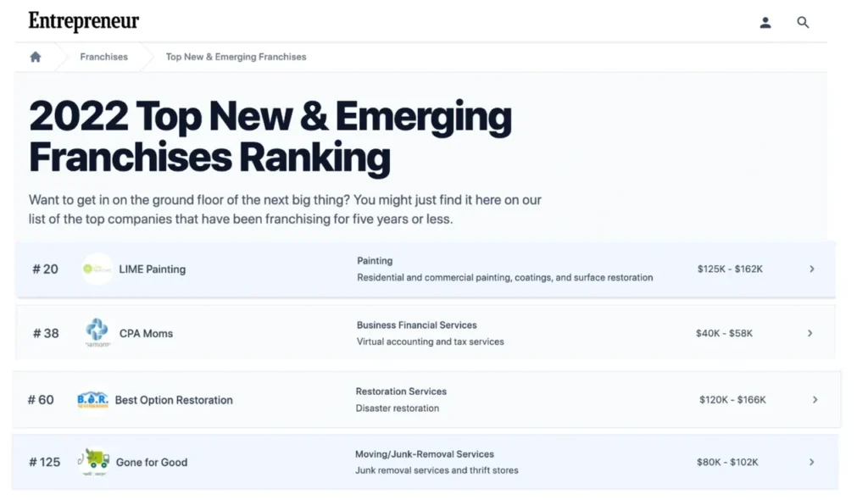
Task: Click the Gone for Good truck logo
Action: 93,462
